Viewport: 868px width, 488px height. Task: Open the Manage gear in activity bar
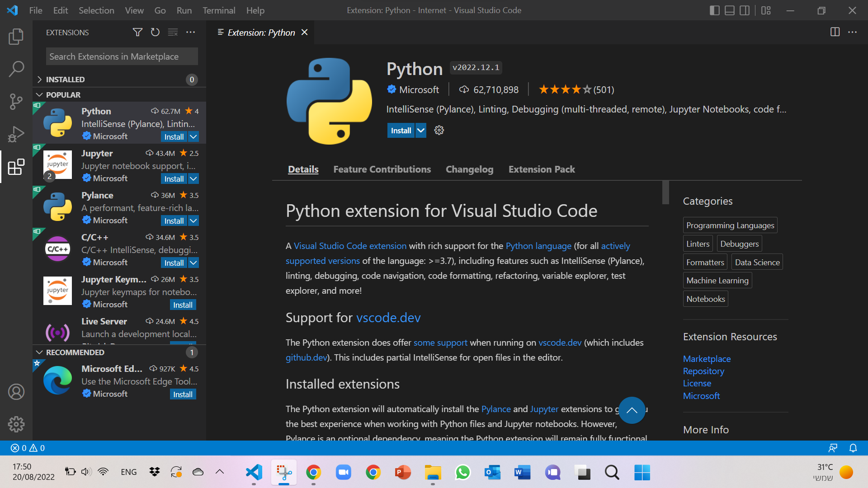[16, 424]
